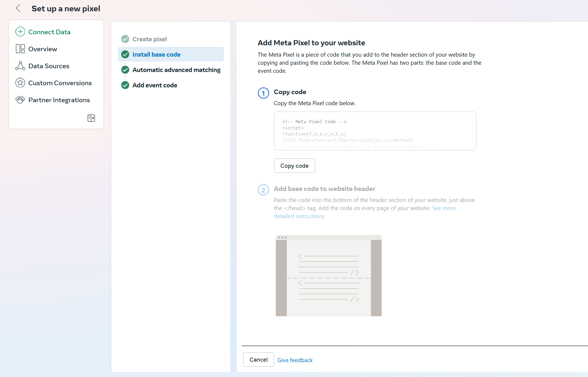Image resolution: width=588 pixels, height=377 pixels.
Task: Click the Connect Data plus icon
Action: (20, 32)
